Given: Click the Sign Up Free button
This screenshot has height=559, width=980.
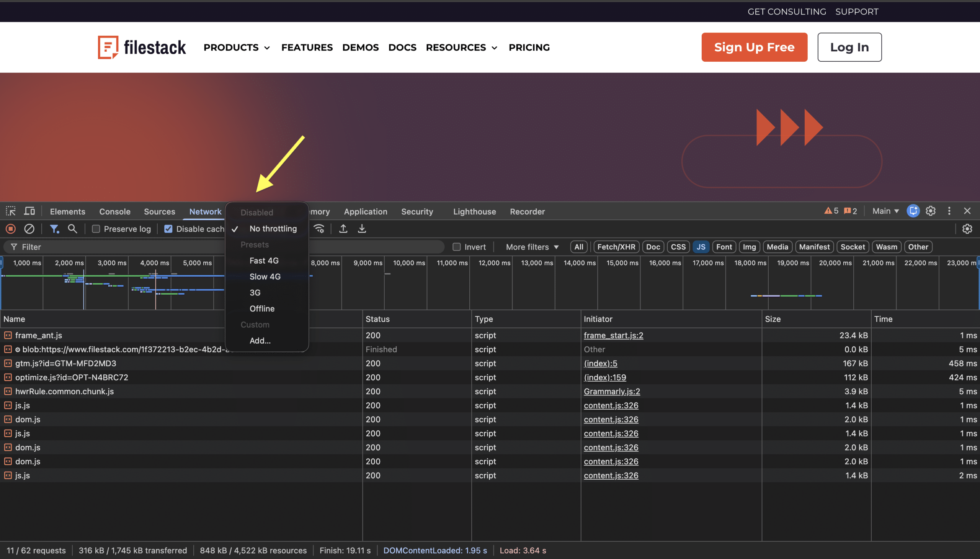Looking at the screenshot, I should point(754,47).
